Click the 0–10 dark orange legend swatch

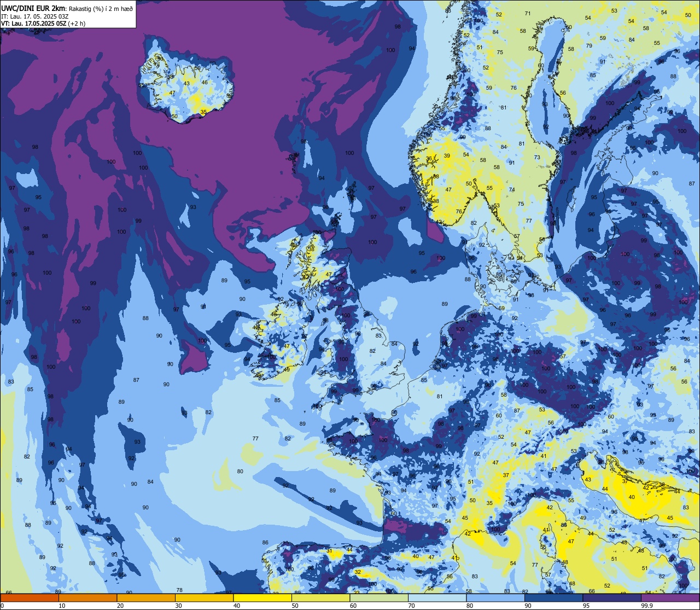[x=30, y=598]
